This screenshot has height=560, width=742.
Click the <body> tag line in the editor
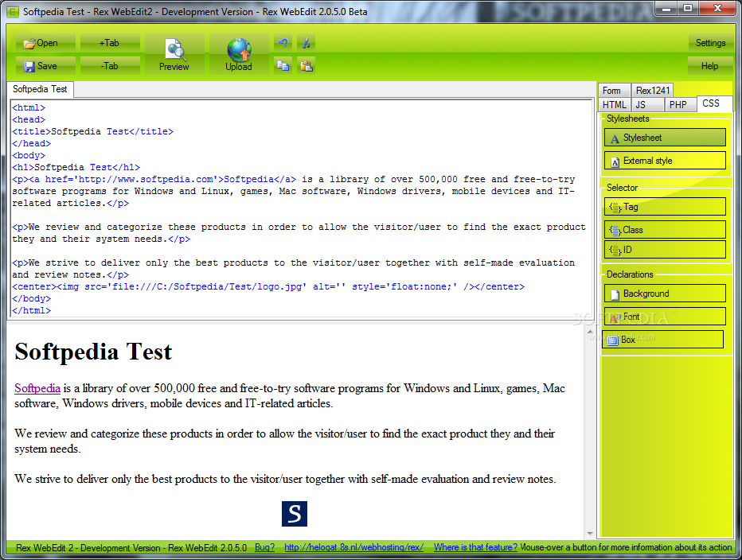tap(29, 156)
